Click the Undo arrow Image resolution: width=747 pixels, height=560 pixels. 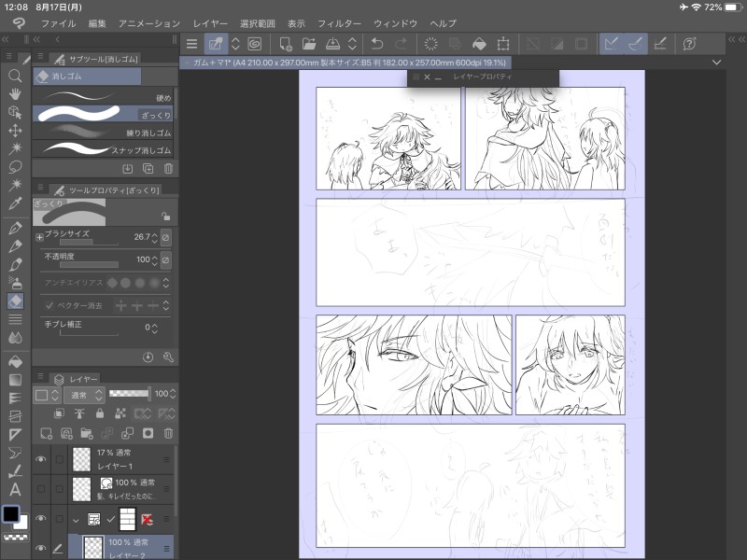click(x=377, y=44)
